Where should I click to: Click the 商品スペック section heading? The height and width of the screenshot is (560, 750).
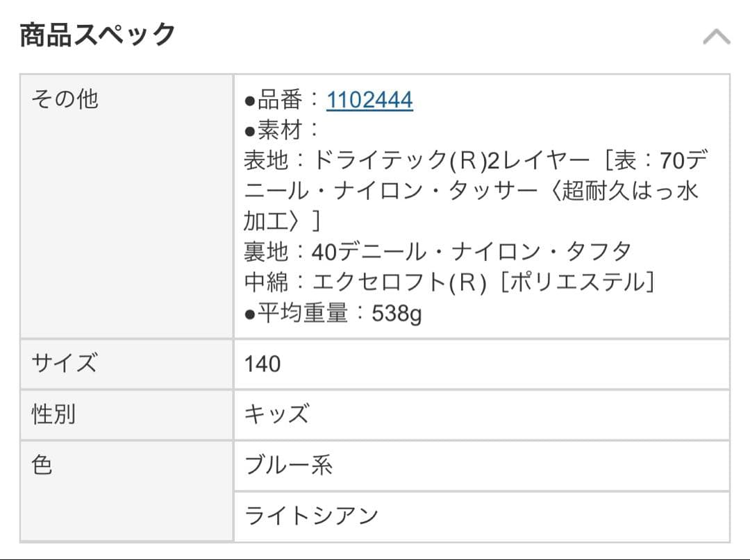pos(97,35)
